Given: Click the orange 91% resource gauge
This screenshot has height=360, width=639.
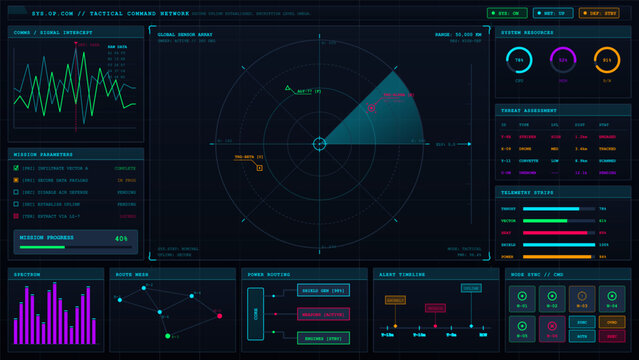Looking at the screenshot, I should 607,60.
